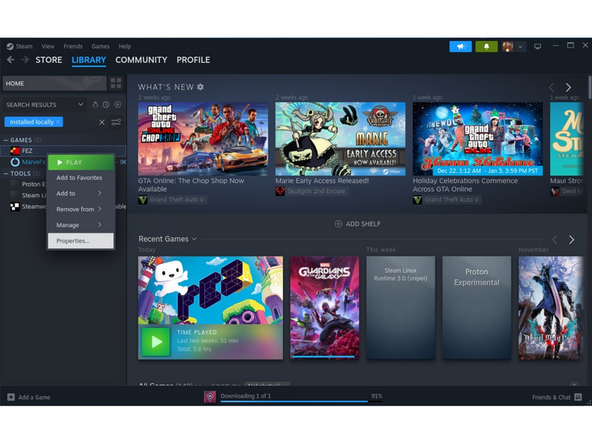Open the STORE tab

point(49,60)
